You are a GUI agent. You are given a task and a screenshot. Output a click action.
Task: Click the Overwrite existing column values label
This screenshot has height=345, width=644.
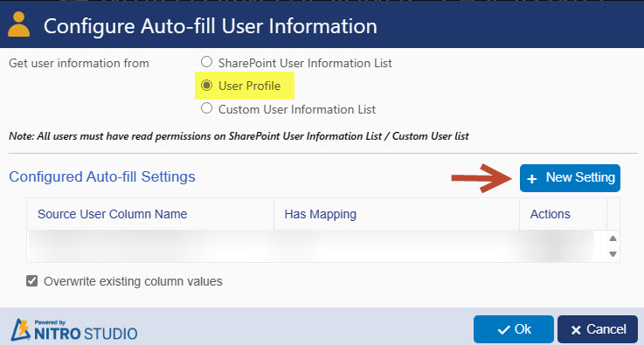133,281
